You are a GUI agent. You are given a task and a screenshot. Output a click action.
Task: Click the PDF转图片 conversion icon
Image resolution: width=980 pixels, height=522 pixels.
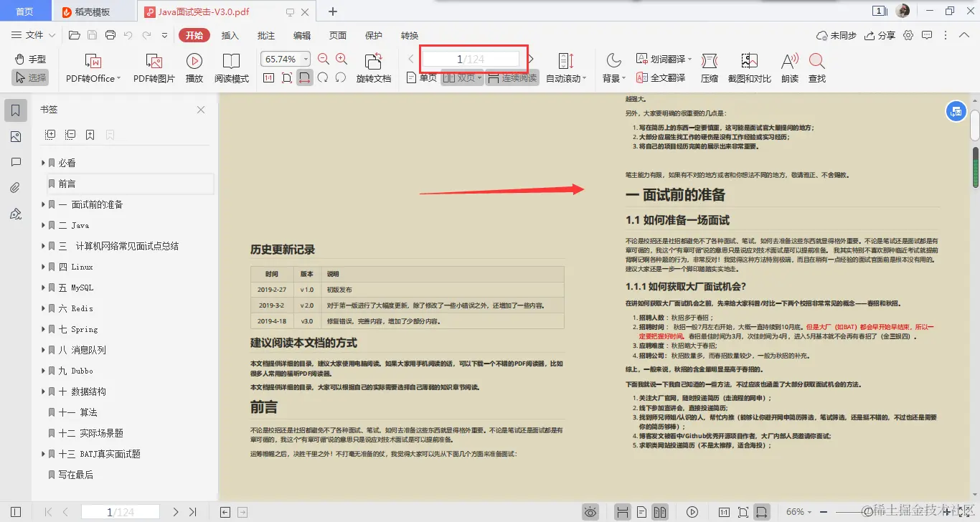coord(155,68)
